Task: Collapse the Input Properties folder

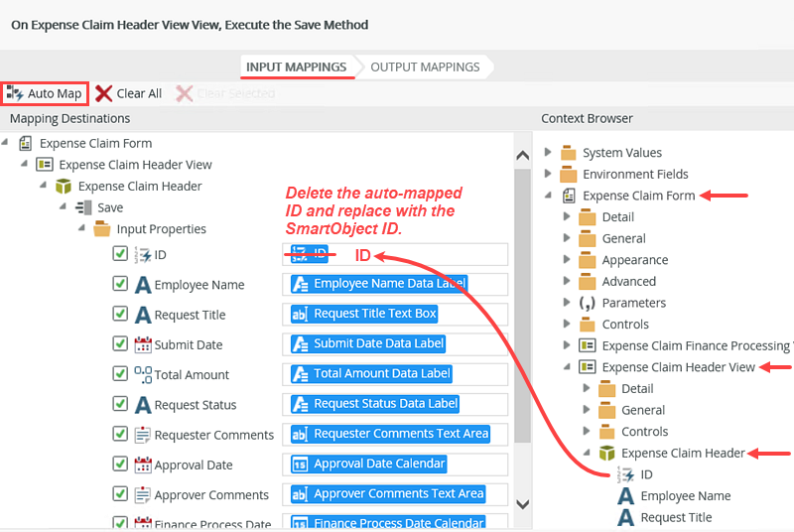Action: click(82, 227)
